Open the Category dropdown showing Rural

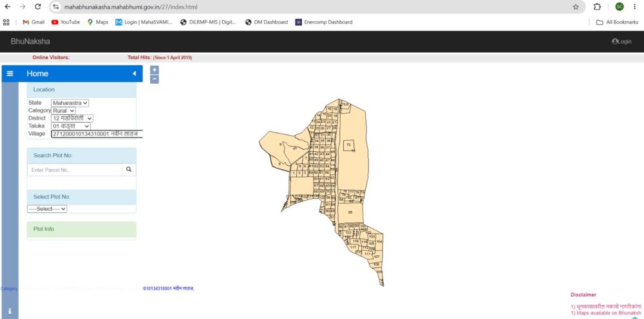tap(63, 111)
